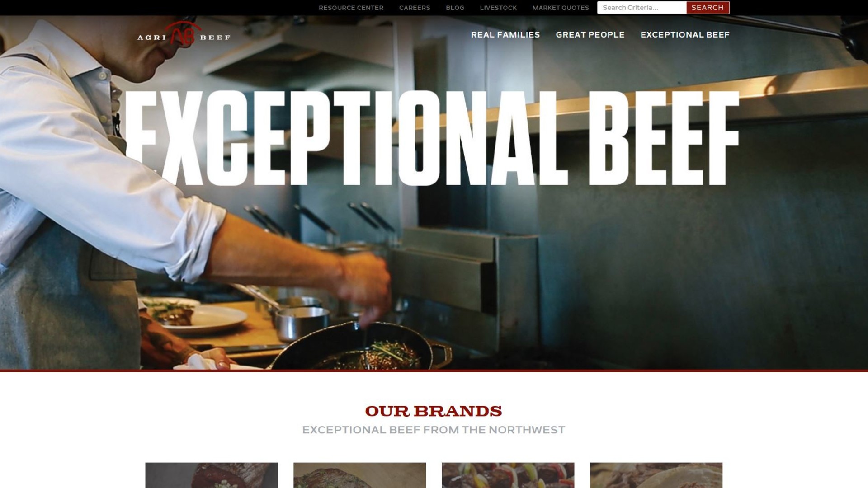Select the third brand thumbnail with skewers

pos(508,475)
